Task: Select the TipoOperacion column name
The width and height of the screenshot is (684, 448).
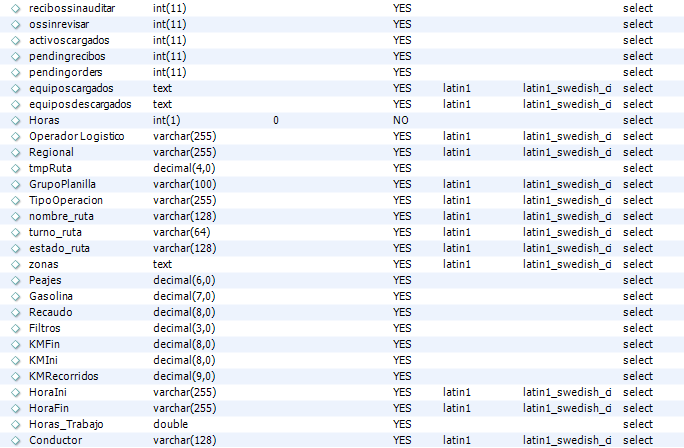Action: 66,200
